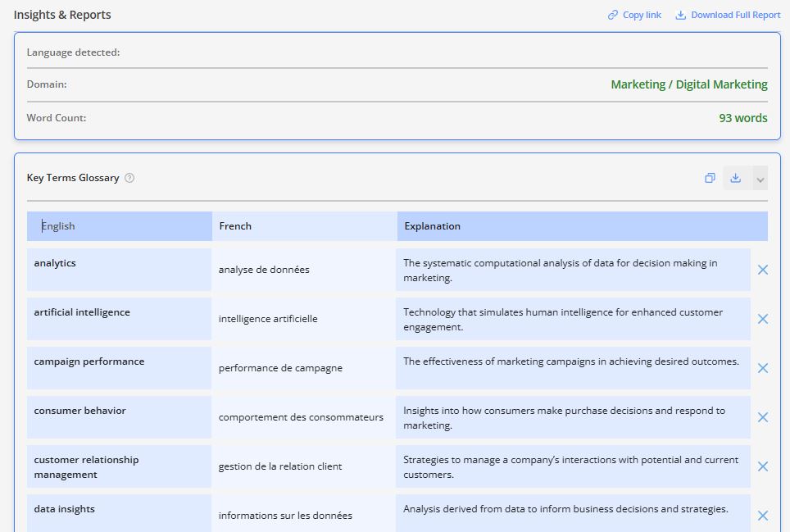
Task: Delete the artificial intelligence term
Action: 762,319
